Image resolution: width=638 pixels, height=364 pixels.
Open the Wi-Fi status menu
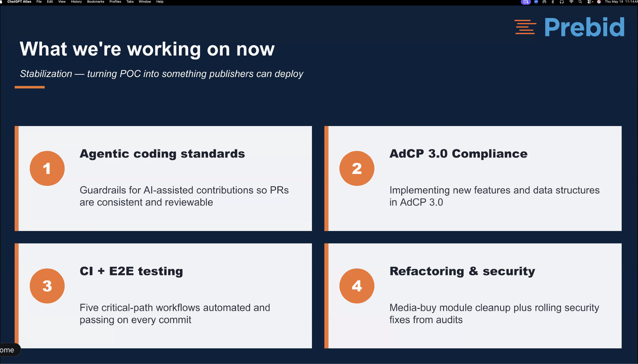pyautogui.click(x=571, y=2)
